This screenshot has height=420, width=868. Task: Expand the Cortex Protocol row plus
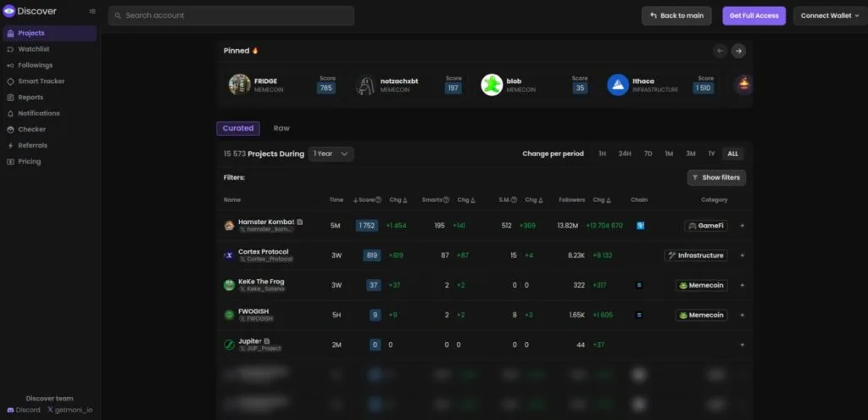coord(743,255)
